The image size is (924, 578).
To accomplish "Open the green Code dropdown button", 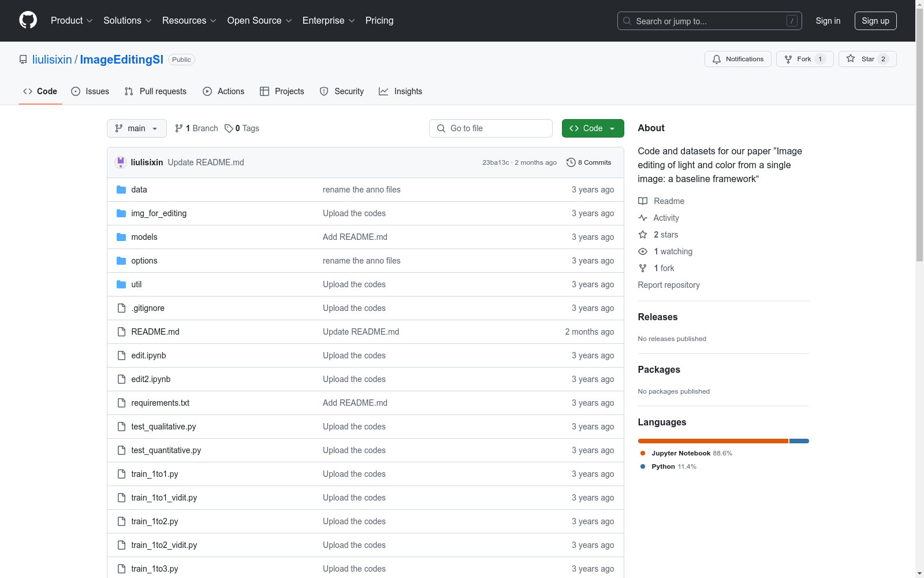I will pyautogui.click(x=593, y=128).
